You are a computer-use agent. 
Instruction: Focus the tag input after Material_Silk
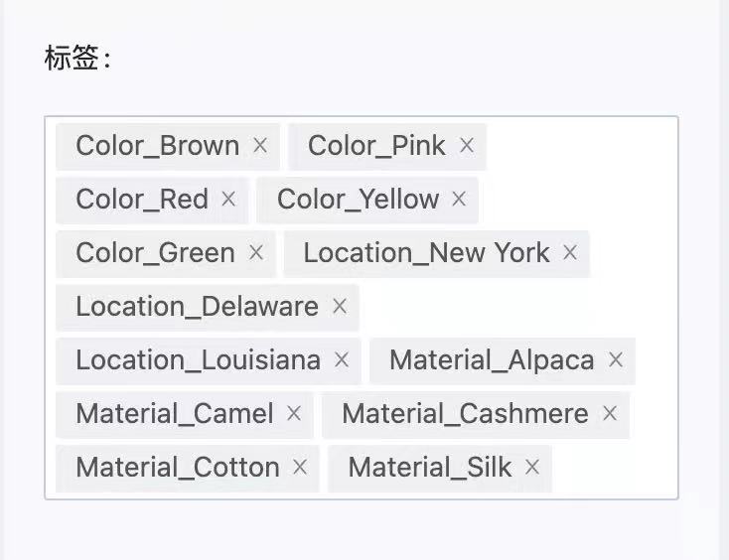pos(611,468)
